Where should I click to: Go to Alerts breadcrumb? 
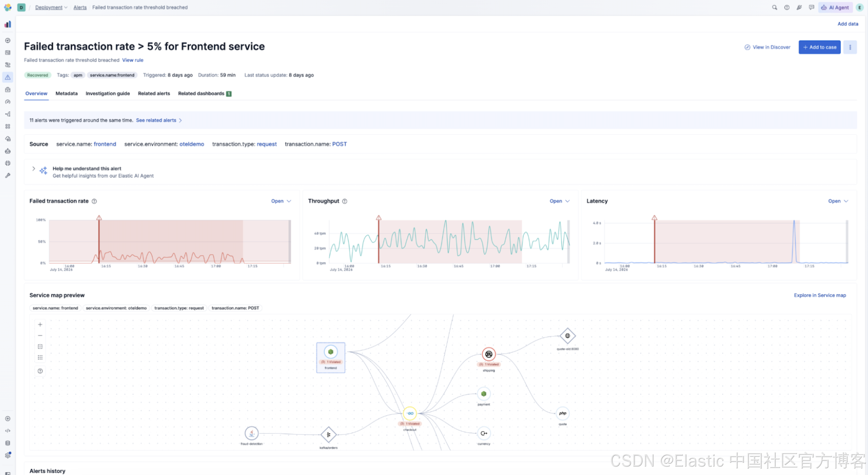80,7
